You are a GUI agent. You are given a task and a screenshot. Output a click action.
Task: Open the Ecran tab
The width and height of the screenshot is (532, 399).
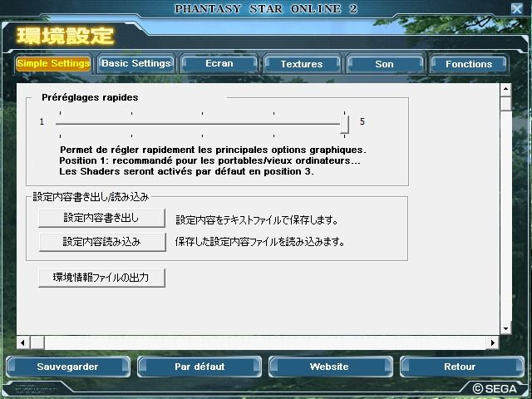pyautogui.click(x=219, y=64)
